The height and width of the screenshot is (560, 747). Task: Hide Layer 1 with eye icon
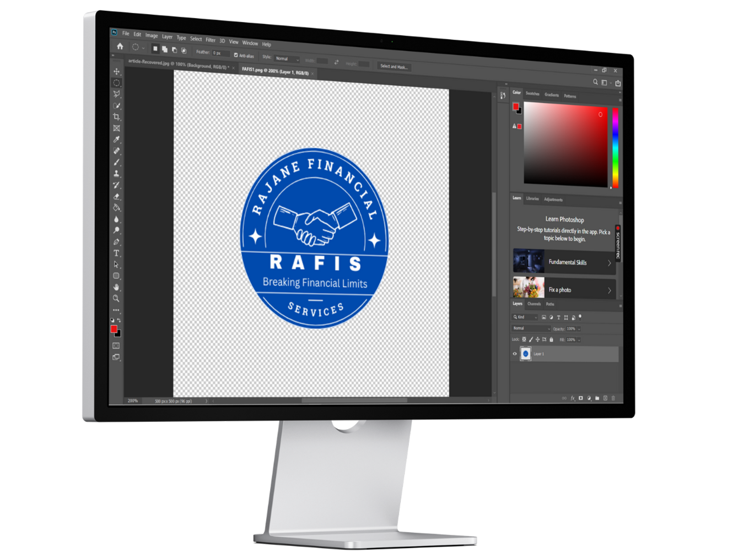coord(515,354)
